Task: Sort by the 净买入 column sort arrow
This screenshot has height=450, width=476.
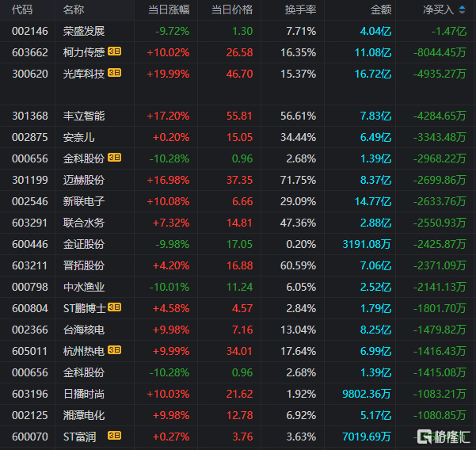Action: [462, 10]
